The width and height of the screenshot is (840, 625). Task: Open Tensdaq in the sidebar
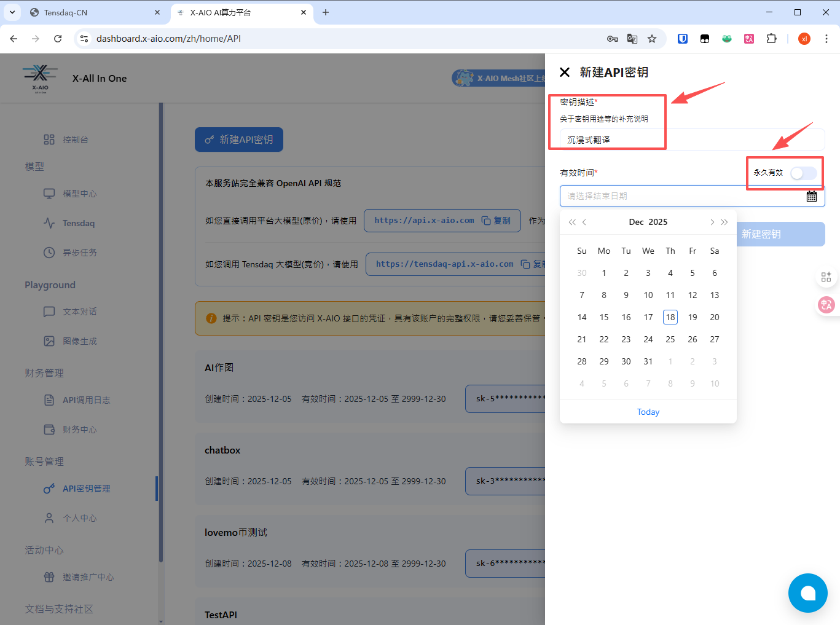point(79,223)
